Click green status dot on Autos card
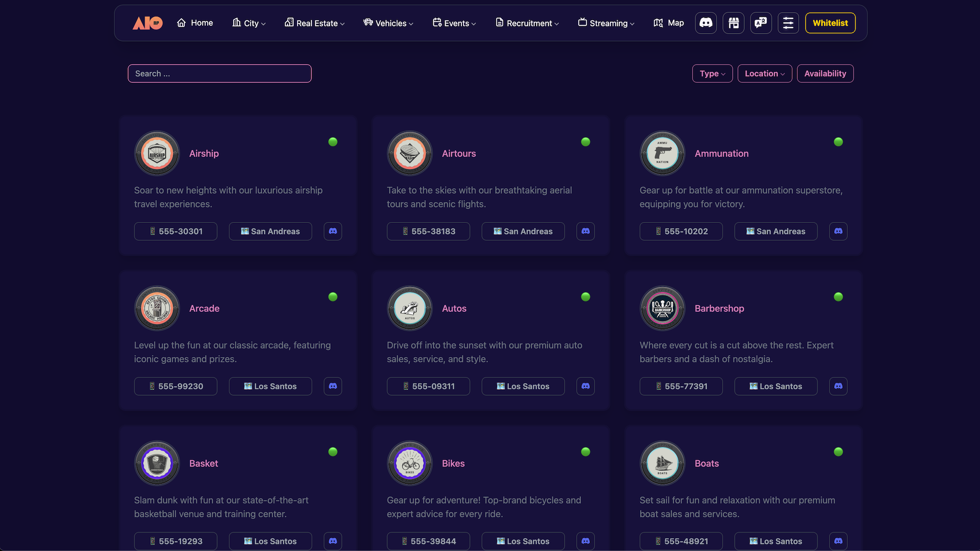Image resolution: width=980 pixels, height=551 pixels. pos(585,297)
